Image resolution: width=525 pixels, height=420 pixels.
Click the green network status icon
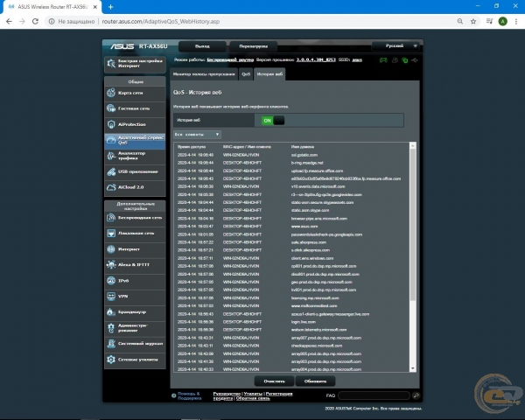[405, 60]
